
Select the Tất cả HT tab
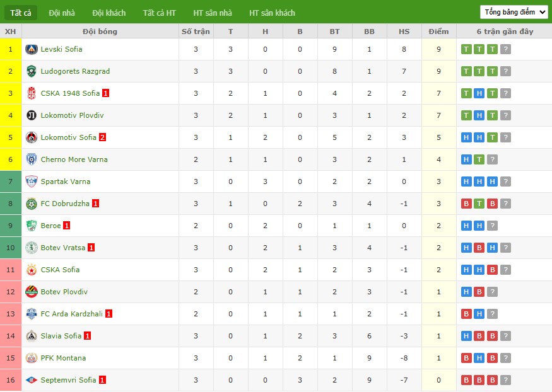point(159,13)
